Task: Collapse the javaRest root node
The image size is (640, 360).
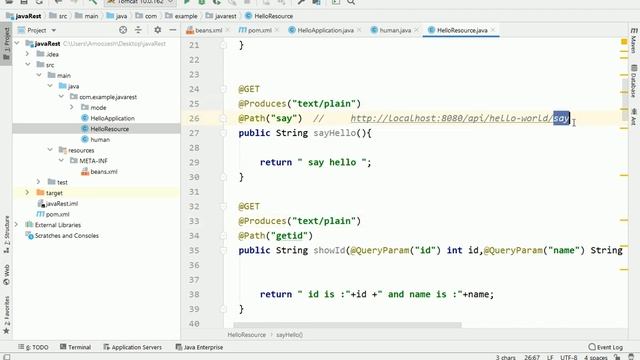Action: pyautogui.click(x=17, y=43)
